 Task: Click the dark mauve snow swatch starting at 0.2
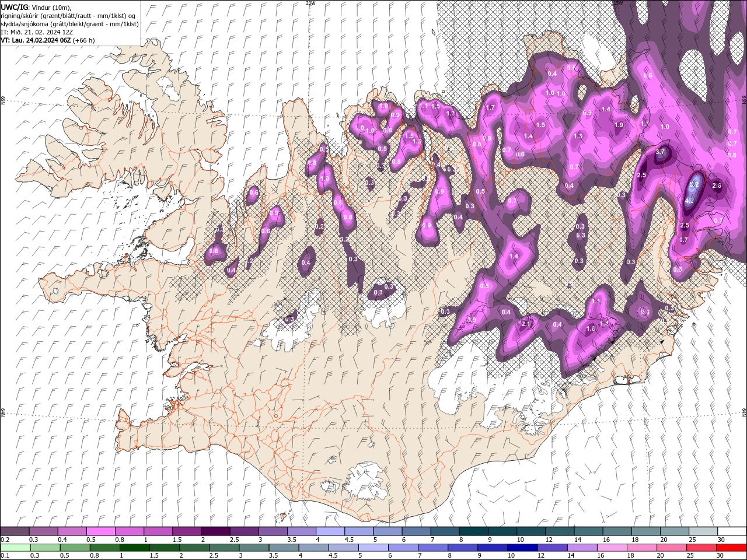point(15,531)
